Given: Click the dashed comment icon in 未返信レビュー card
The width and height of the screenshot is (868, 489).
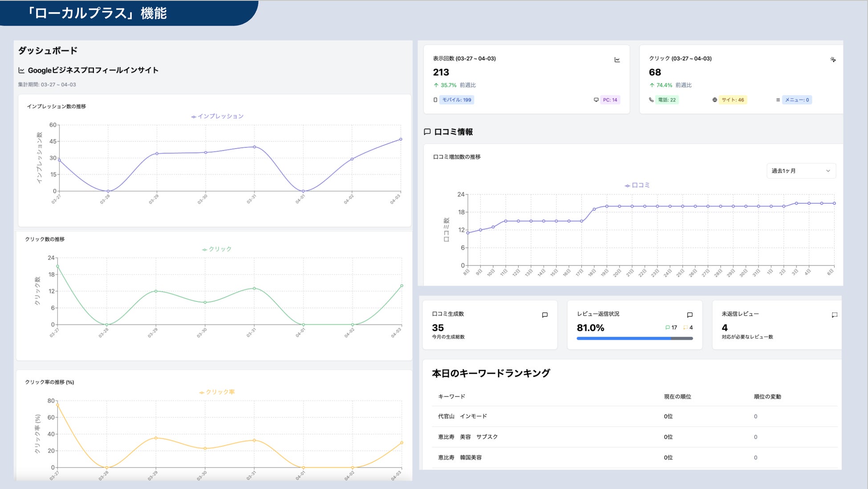Looking at the screenshot, I should (x=835, y=315).
